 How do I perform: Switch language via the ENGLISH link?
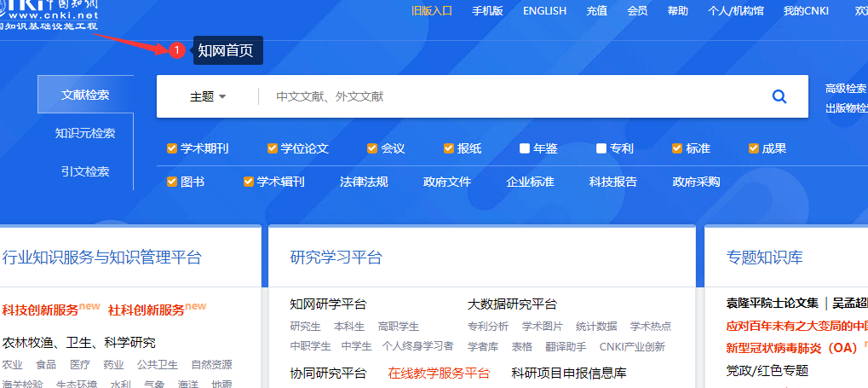point(544,11)
